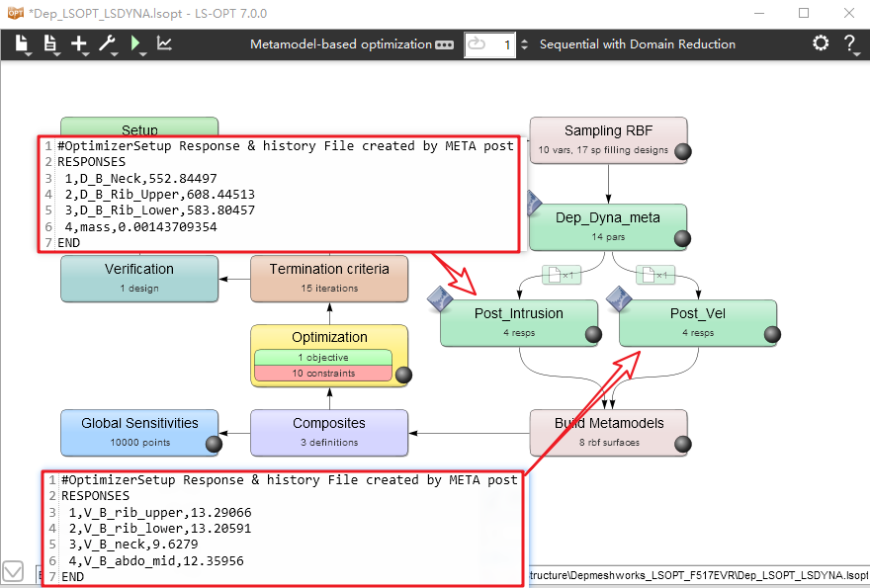
Task: Close the LS-OPT window
Action: pos(849,13)
